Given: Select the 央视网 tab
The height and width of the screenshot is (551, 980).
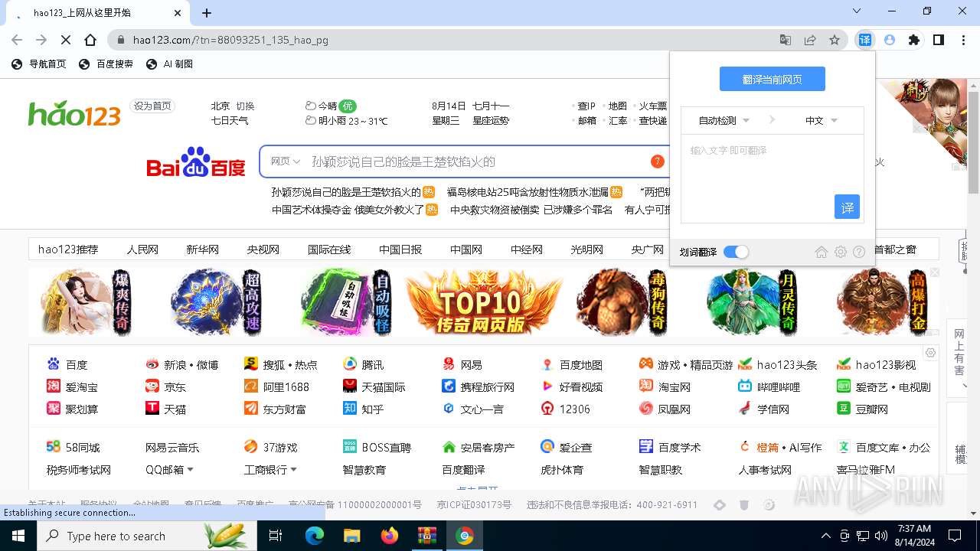Looking at the screenshot, I should tap(263, 249).
